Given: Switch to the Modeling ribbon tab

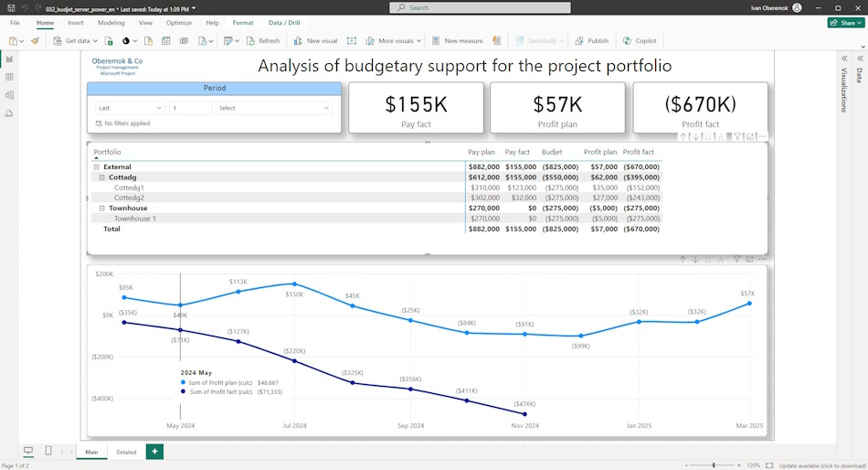Looking at the screenshot, I should pos(111,23).
